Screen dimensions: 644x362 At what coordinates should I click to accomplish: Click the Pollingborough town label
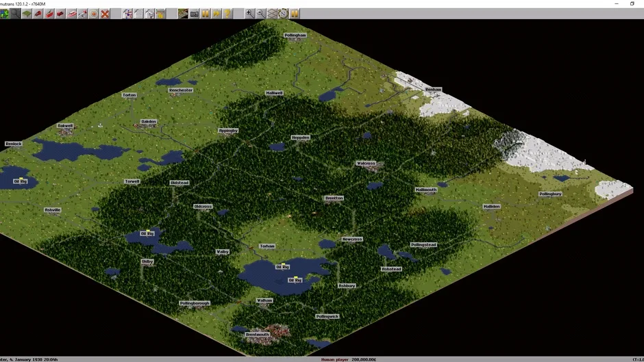195,303
